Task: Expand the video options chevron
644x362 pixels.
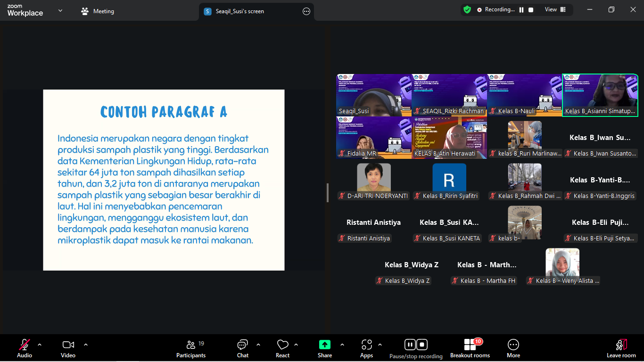Action: (x=86, y=345)
